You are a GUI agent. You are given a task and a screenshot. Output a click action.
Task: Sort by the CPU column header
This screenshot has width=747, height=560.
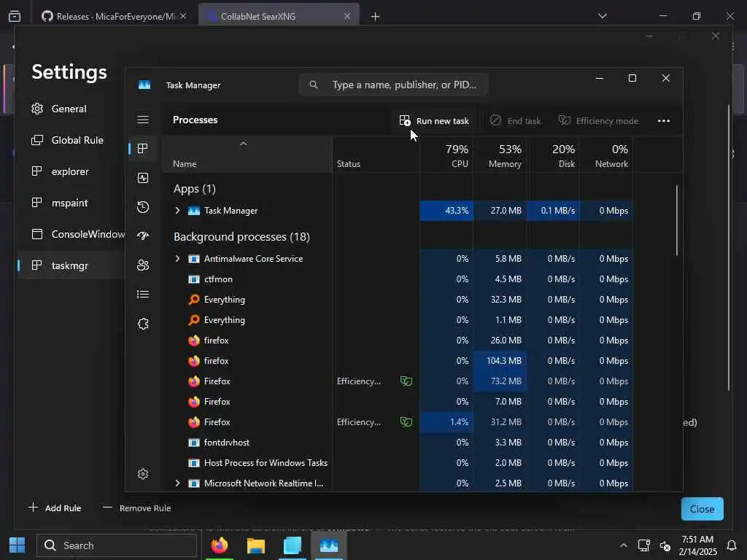pyautogui.click(x=447, y=156)
